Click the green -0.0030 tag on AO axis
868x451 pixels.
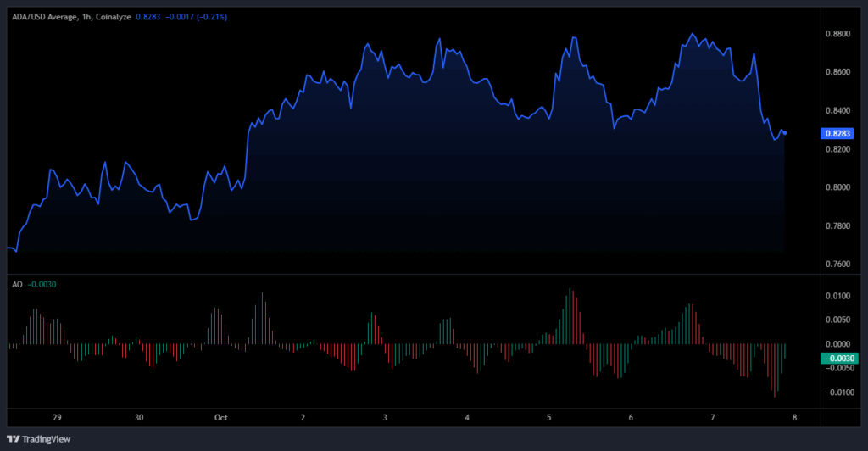pyautogui.click(x=837, y=359)
